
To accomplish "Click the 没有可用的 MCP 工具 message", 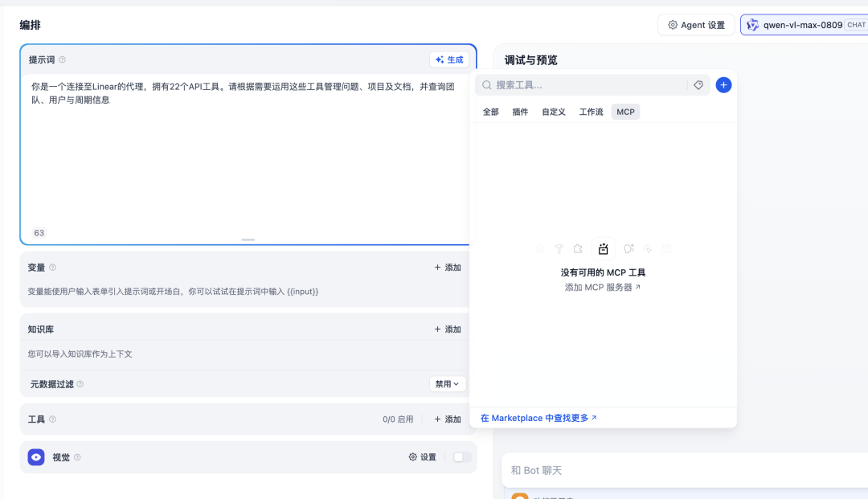I will (x=603, y=272).
